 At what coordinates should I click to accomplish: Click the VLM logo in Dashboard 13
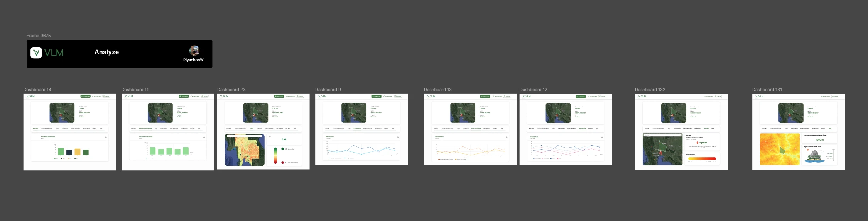(431, 96)
